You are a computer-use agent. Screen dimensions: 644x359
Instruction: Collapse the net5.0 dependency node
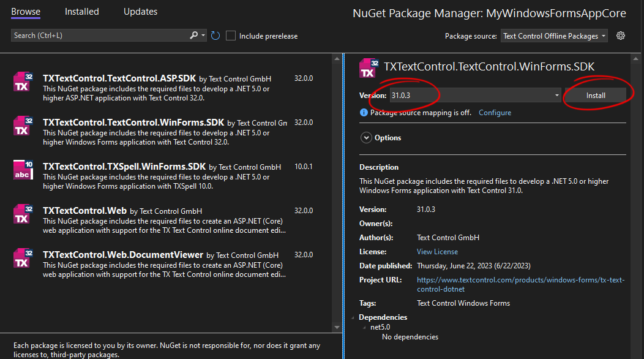[x=364, y=327]
